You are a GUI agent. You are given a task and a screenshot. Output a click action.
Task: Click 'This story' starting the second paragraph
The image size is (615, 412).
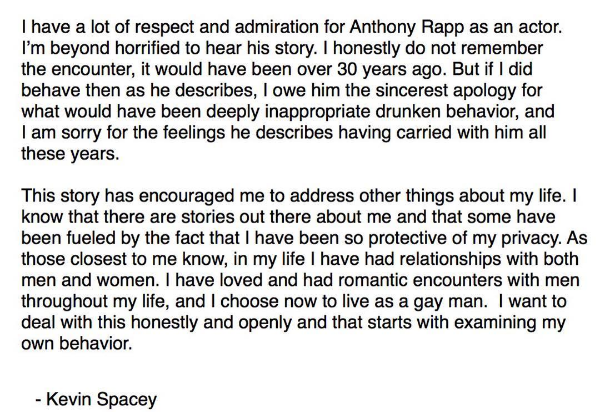60,196
